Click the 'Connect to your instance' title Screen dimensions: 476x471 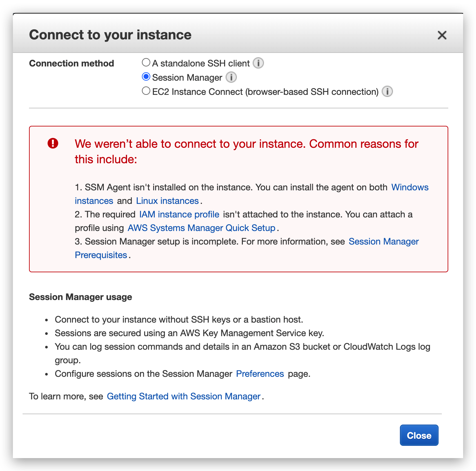coord(110,35)
